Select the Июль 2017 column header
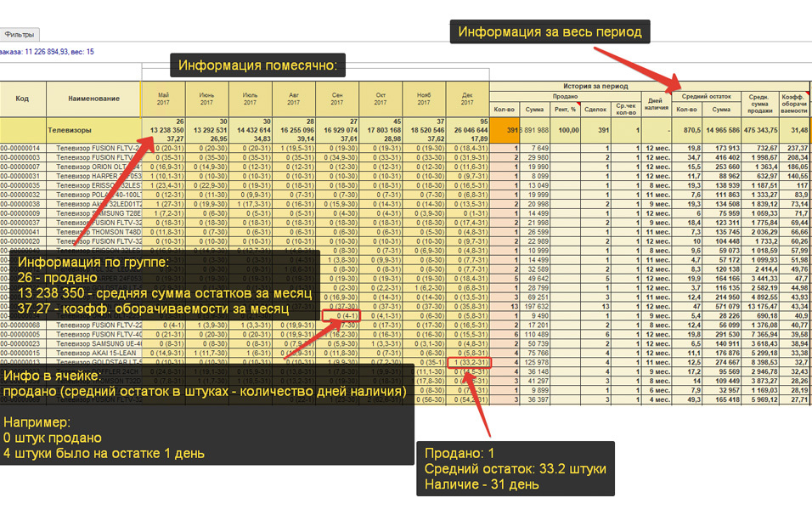Image resolution: width=812 pixels, height=515 pixels. pos(250,99)
